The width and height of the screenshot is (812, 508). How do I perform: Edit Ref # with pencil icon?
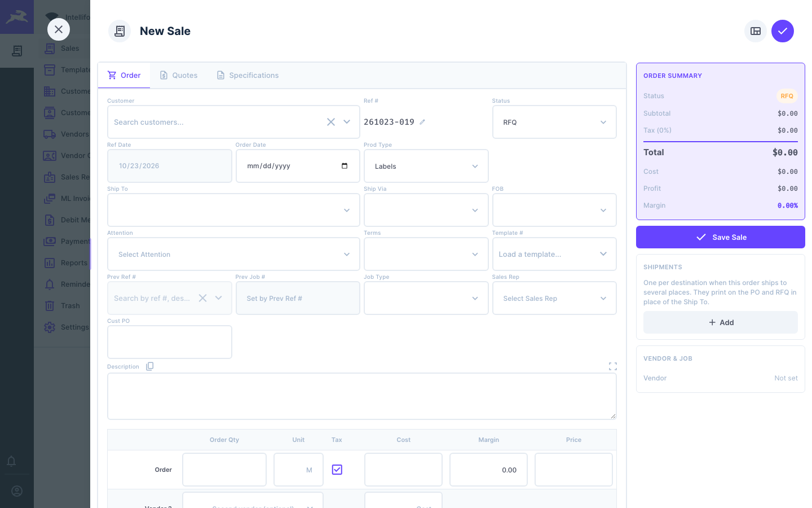[x=422, y=122]
